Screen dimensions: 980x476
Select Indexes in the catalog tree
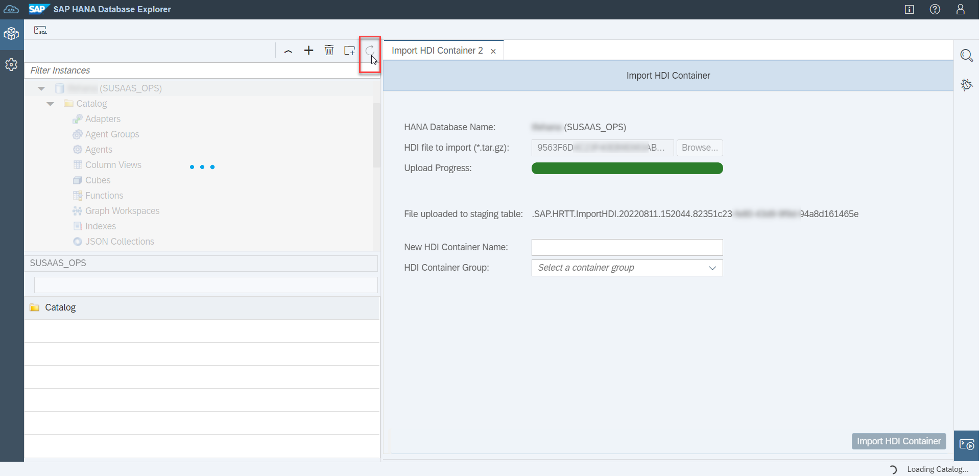pyautogui.click(x=101, y=226)
